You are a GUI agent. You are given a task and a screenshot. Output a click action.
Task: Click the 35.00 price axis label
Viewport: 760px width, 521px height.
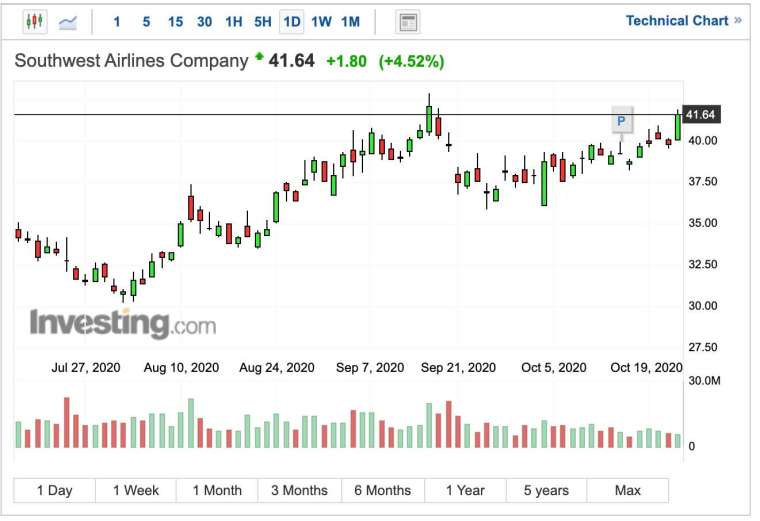703,223
